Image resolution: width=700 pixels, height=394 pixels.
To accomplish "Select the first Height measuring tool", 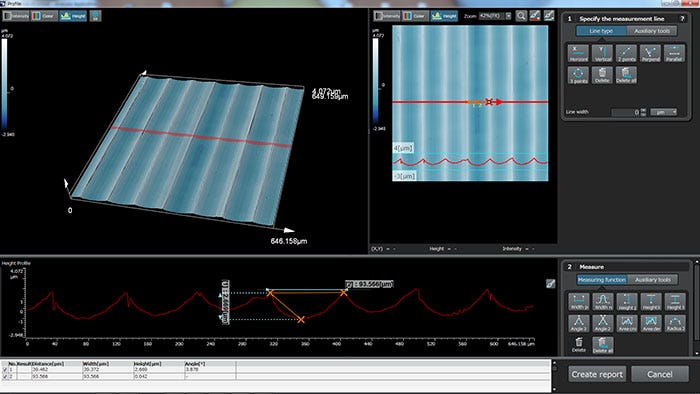I will [x=627, y=302].
